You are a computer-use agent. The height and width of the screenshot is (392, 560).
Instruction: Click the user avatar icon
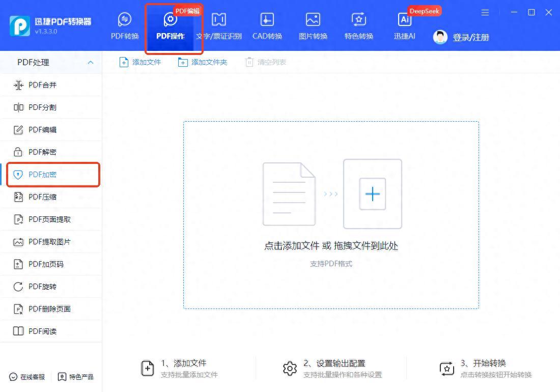440,37
